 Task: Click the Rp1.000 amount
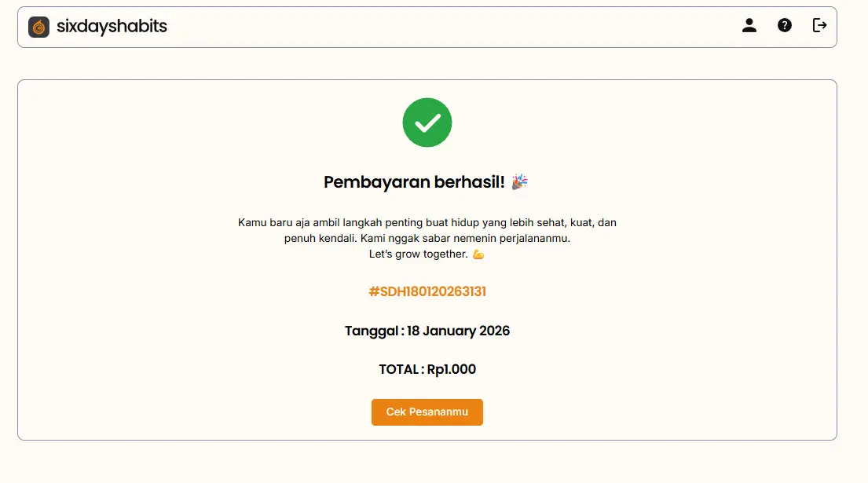pos(452,369)
